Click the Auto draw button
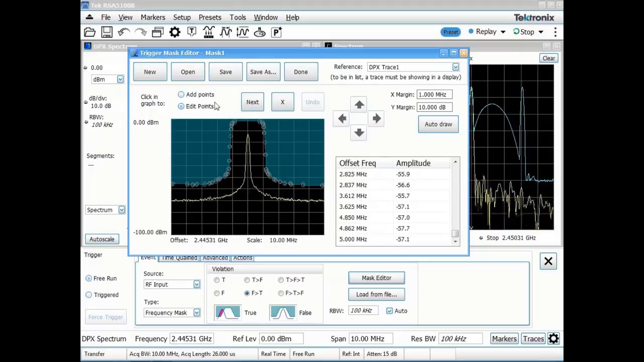The width and height of the screenshot is (644, 362). (438, 124)
